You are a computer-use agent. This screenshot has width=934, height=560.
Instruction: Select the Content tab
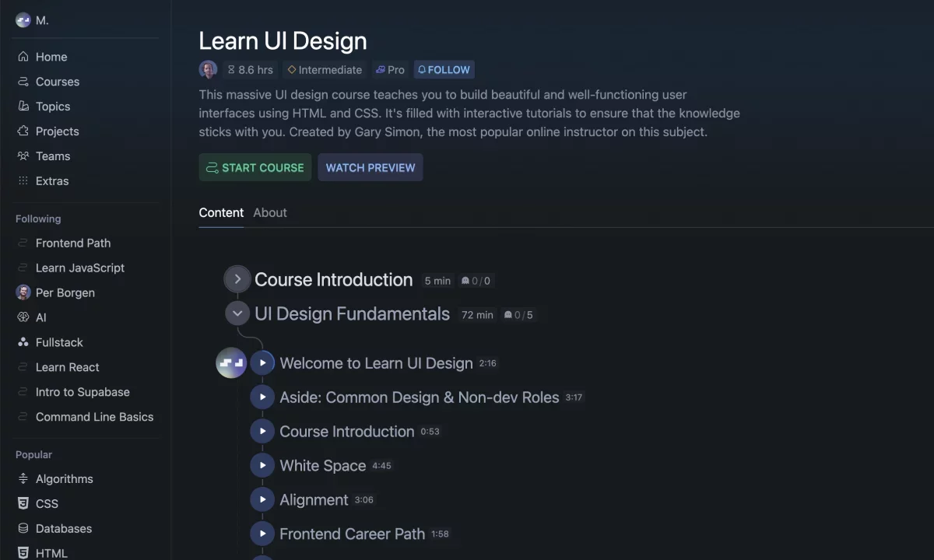coord(221,212)
